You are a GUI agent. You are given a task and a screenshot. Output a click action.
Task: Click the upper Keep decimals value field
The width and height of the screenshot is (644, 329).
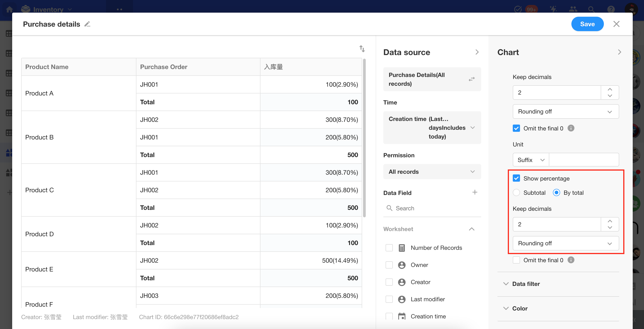point(557,93)
